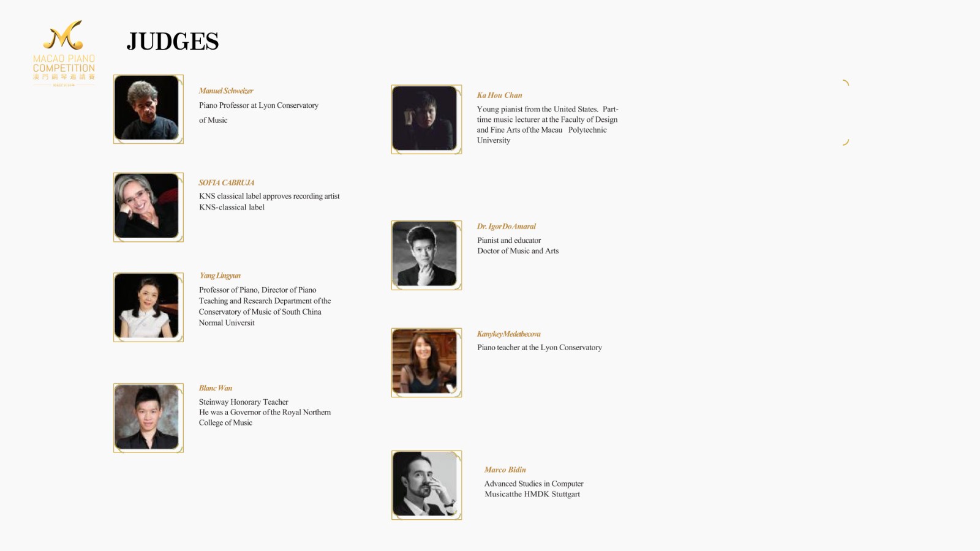View Dr. Igor Do Amaral's portrait
The width and height of the screenshot is (980, 551).
(426, 255)
